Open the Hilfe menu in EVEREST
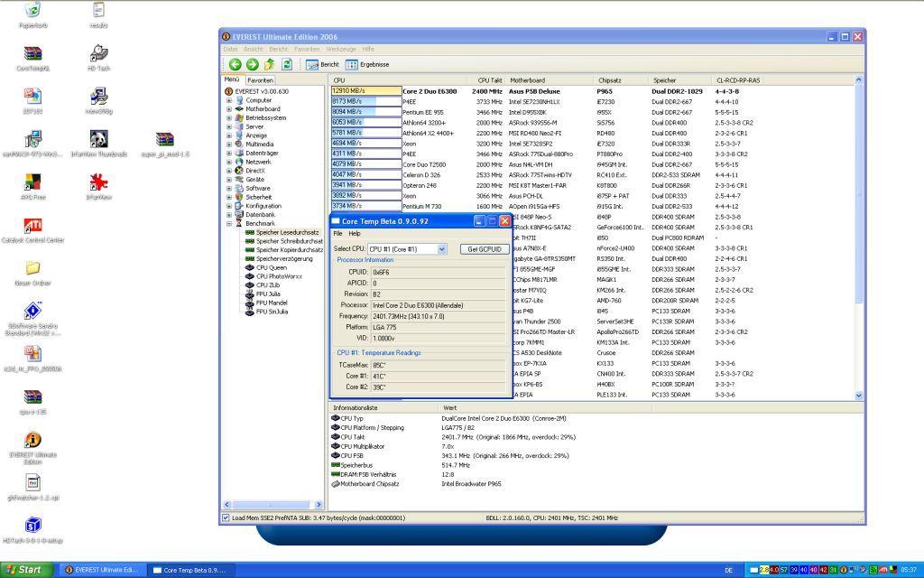 click(368, 50)
